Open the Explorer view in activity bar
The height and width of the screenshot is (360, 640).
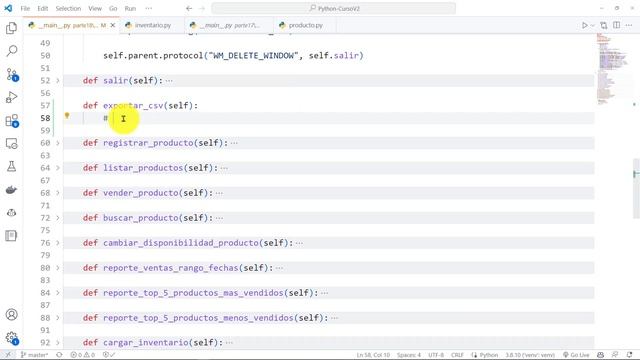[11, 28]
